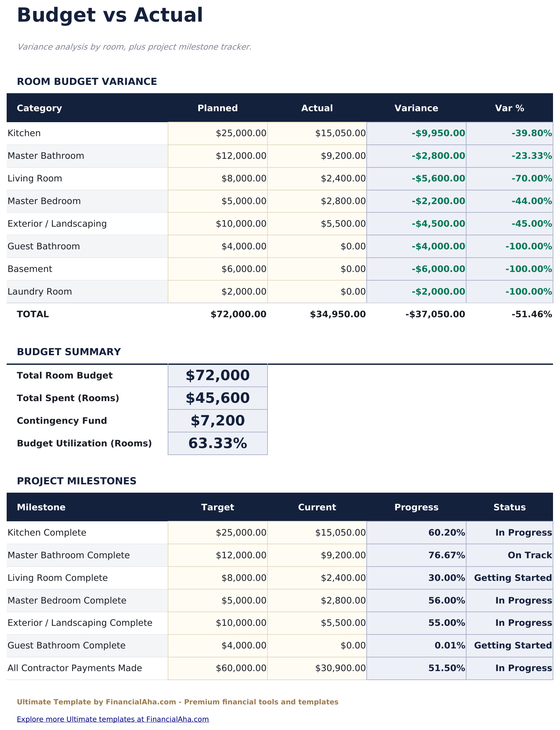Viewport: 560px width, 730px height.
Task: Open the FinancialAha.com Ultimate templates link
Action: [x=113, y=719]
